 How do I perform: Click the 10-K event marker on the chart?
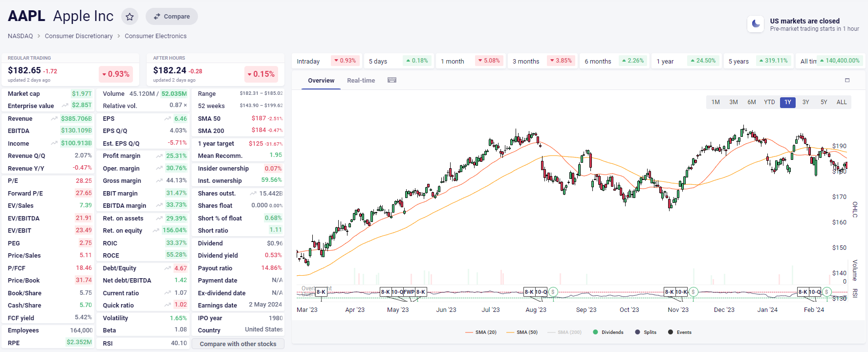pos(681,292)
